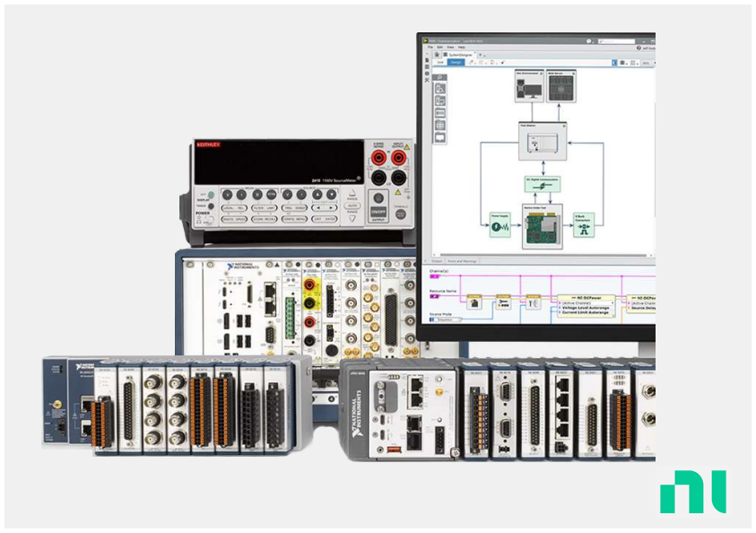Open the zoom percentage dropdown
This screenshot has width=756, height=533.
[648, 63]
